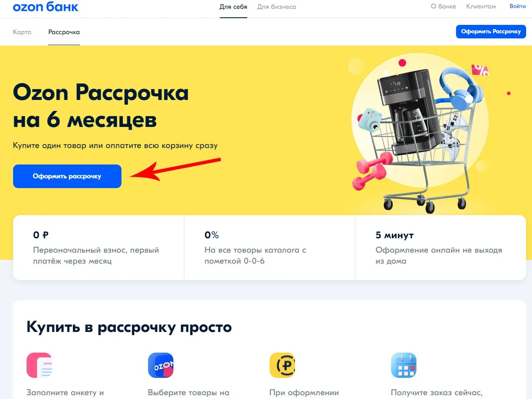Open the Клиентам menu
This screenshot has height=399, width=532.
tap(481, 6)
